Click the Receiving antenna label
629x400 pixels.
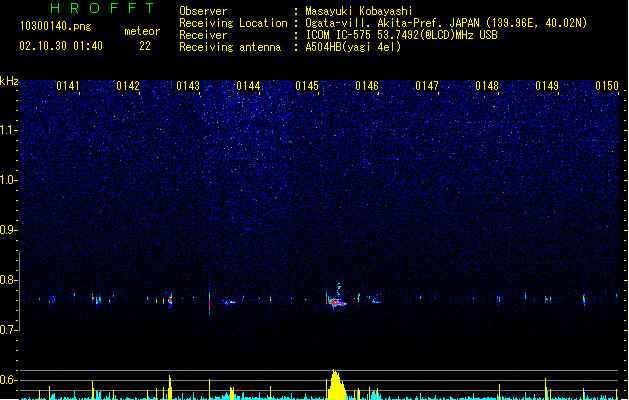coord(230,47)
